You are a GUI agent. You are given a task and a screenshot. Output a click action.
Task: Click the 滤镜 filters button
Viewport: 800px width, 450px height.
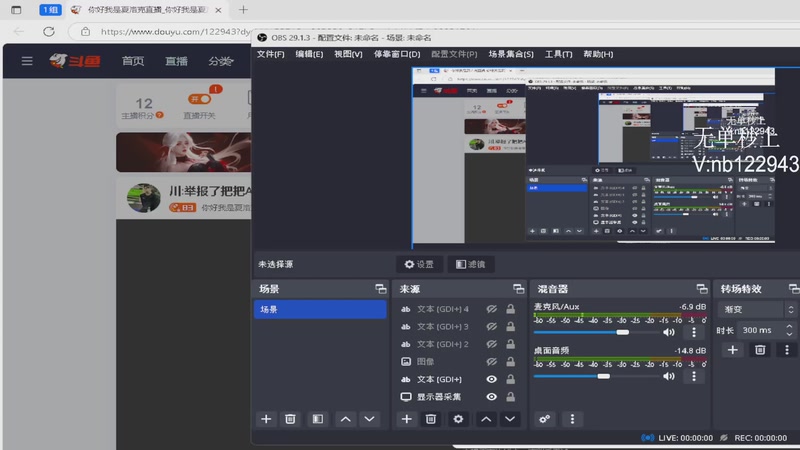click(x=470, y=264)
